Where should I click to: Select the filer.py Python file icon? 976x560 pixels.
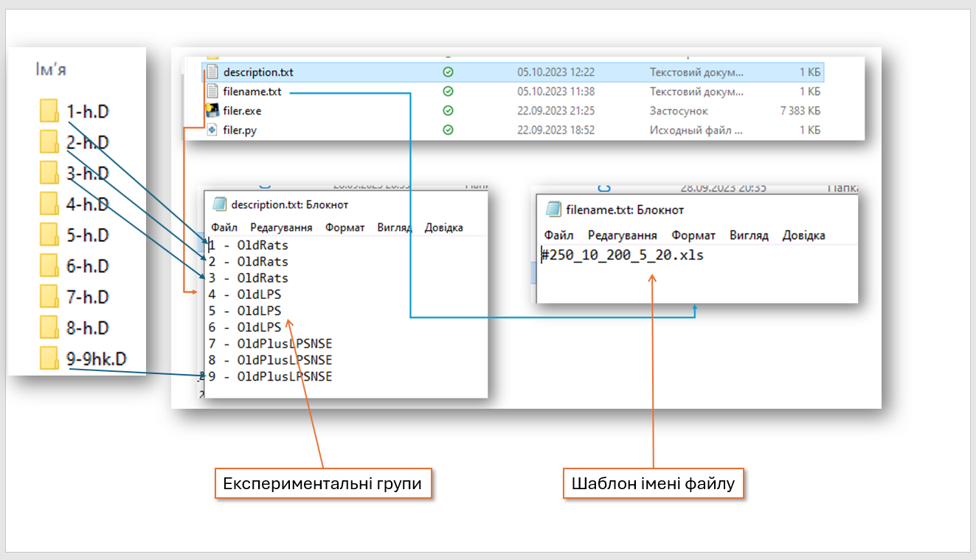coord(212,130)
